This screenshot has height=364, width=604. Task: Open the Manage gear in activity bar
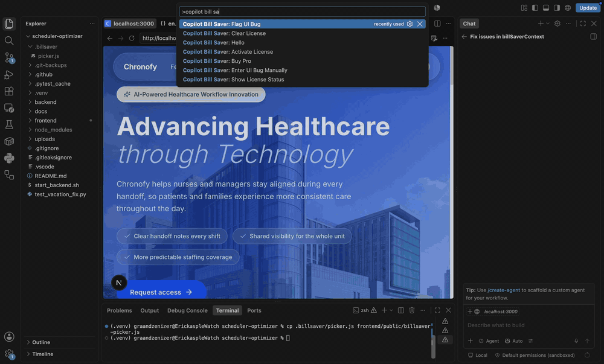[9, 354]
